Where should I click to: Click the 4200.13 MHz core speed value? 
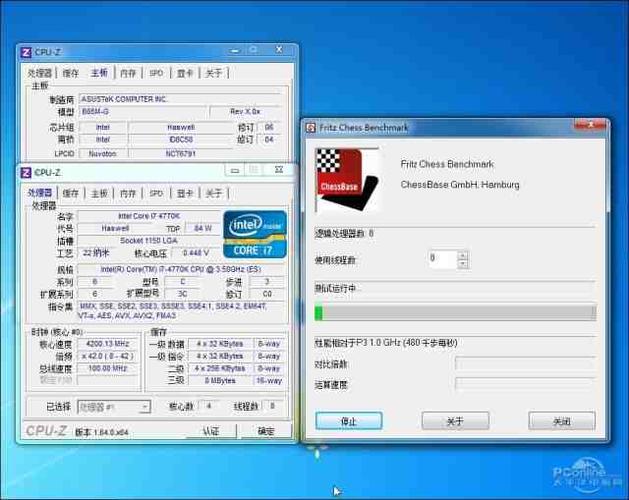[108, 344]
